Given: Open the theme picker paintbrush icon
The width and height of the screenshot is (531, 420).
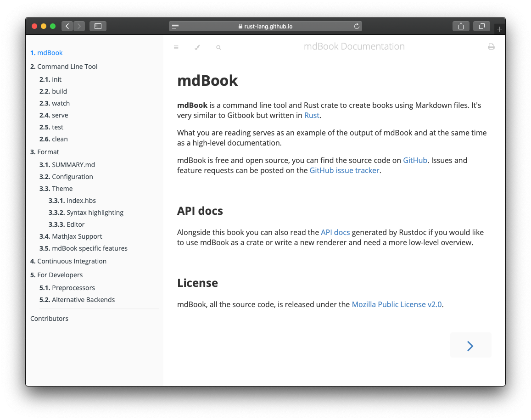Looking at the screenshot, I should [x=197, y=47].
